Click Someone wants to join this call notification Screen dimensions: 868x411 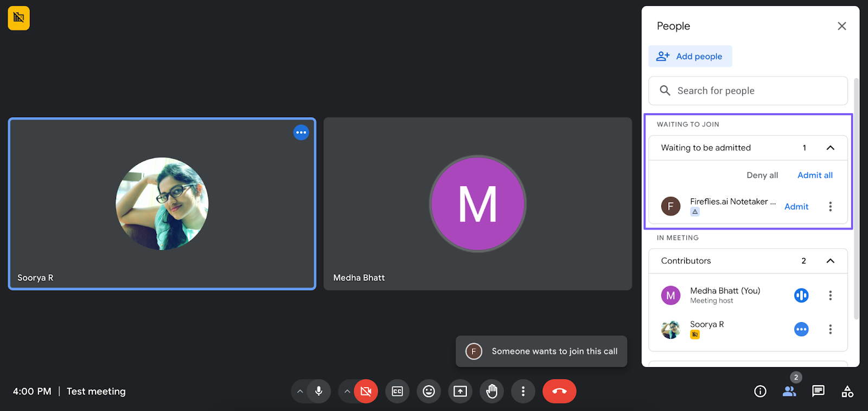point(541,351)
